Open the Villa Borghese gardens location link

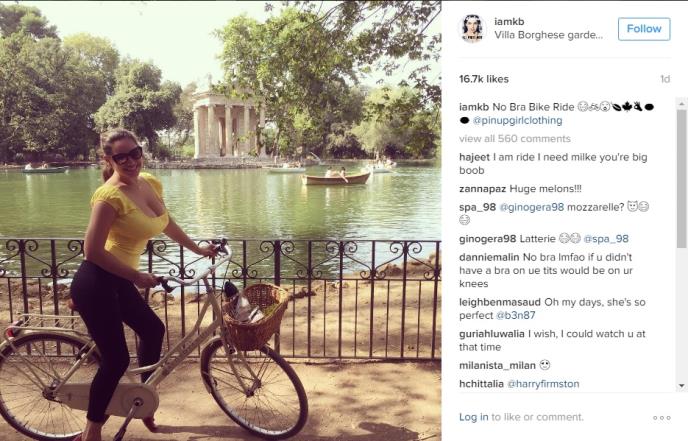[x=548, y=35]
